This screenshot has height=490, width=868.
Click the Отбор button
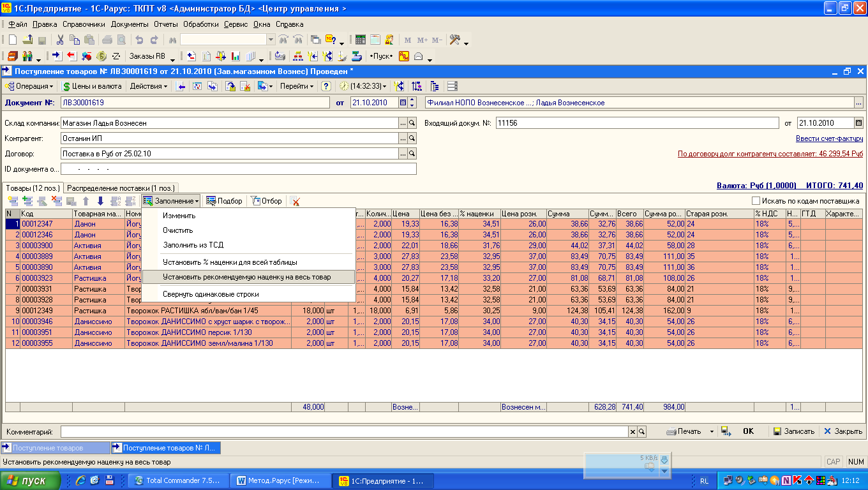coord(267,201)
